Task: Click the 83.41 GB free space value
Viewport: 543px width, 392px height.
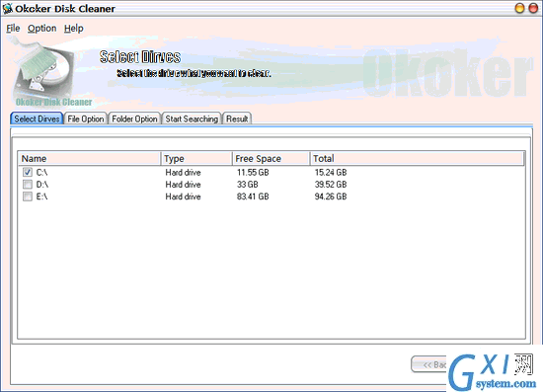Action: (253, 196)
